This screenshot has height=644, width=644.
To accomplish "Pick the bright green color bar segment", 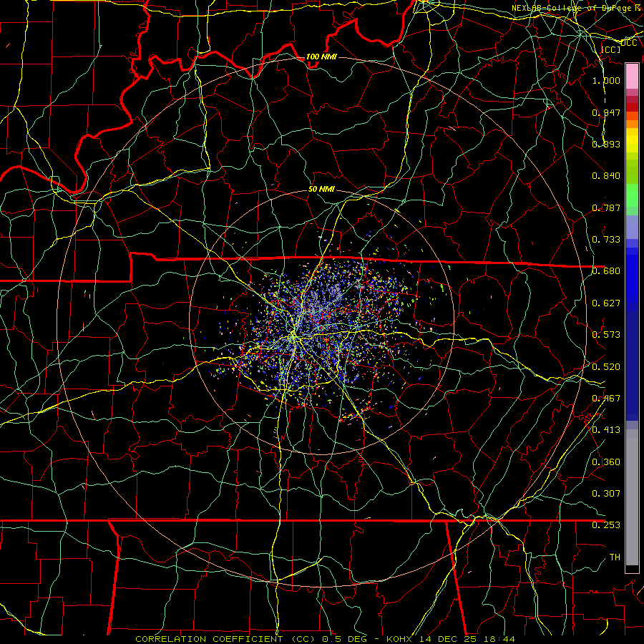I will pos(632,195).
